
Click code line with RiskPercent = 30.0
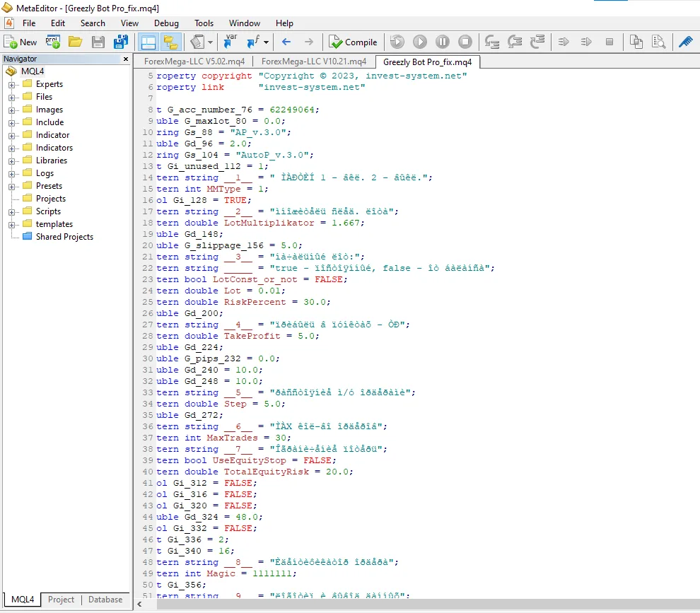pos(243,303)
